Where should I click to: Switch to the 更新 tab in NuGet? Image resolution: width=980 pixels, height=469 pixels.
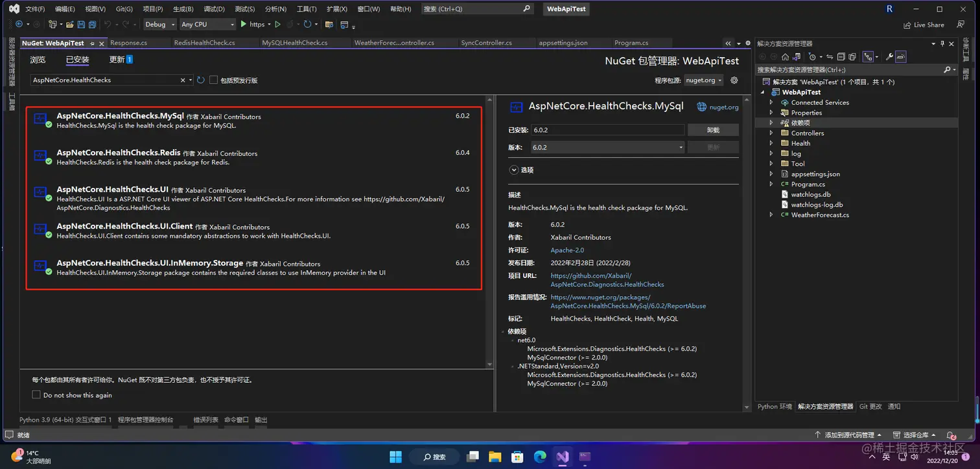coord(121,60)
